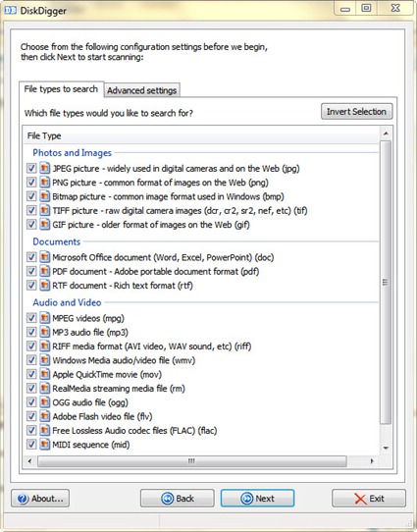Click the file icon beside MIDI sequence
This screenshot has width=417, height=532.
tap(44, 445)
